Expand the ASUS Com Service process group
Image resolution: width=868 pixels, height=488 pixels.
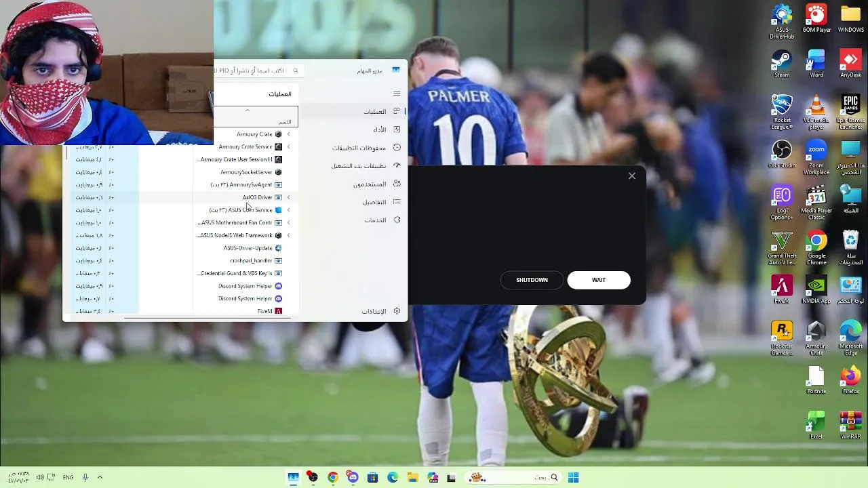click(x=288, y=210)
